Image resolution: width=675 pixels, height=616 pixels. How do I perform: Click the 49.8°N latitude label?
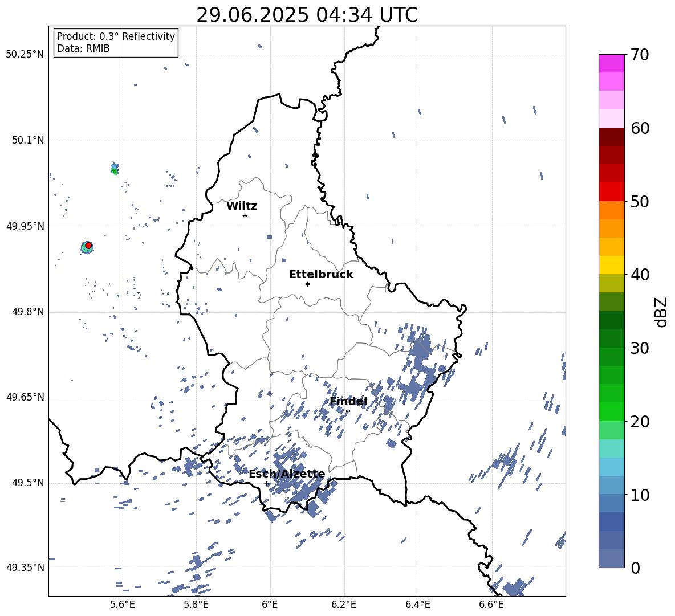(x=27, y=312)
